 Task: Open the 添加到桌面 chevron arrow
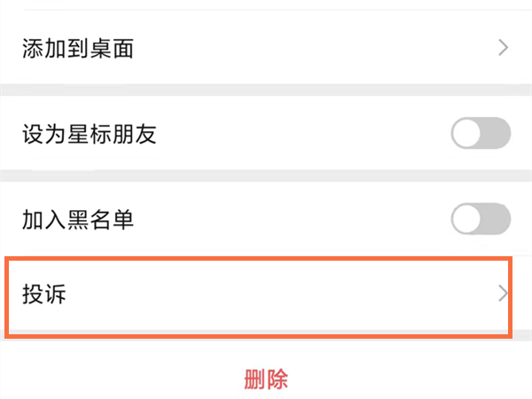point(503,48)
